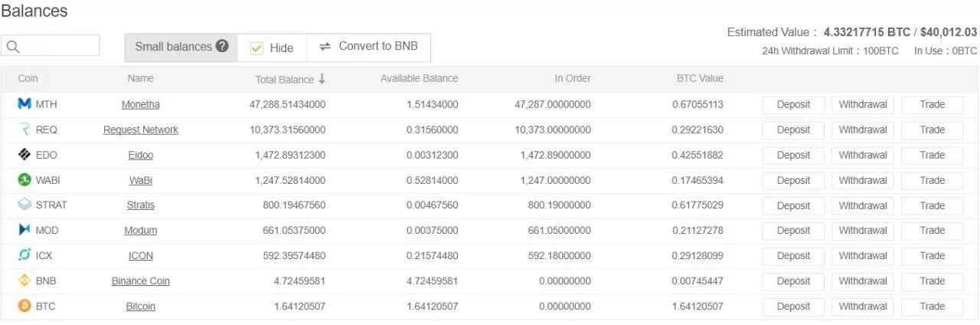Viewport: 980px width, 325px height.
Task: Click the REQ coin icon
Action: 24,130
